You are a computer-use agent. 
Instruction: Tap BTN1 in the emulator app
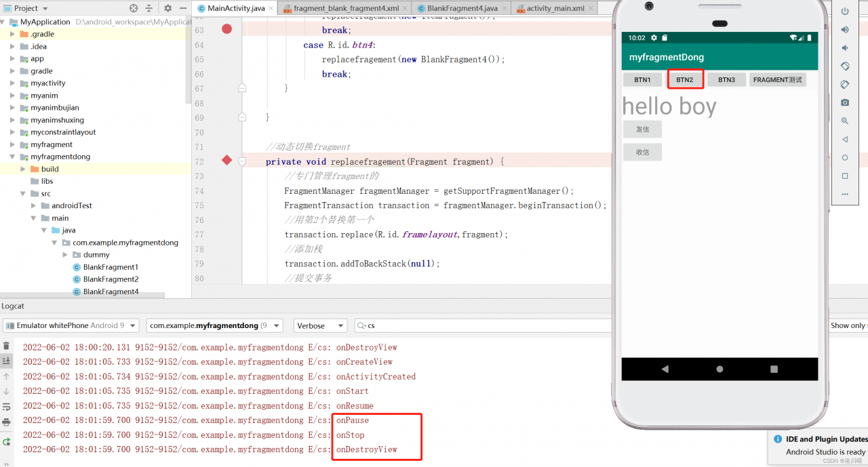[642, 80]
